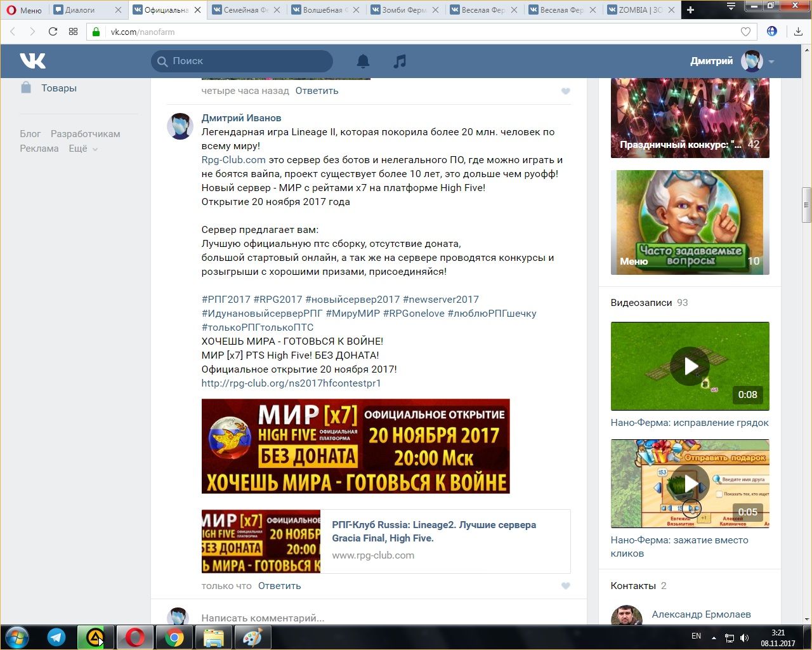Open the rpg-club.org contest URL
Viewport: 812px width, 650px height.
pos(291,383)
